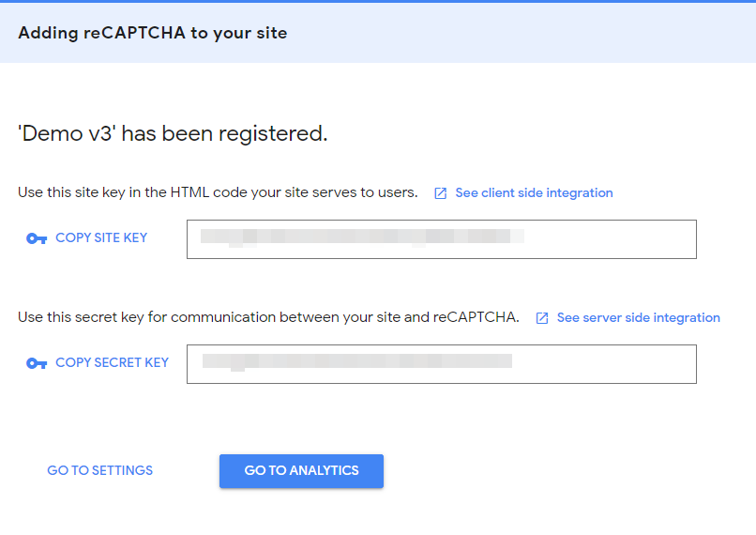The height and width of the screenshot is (535, 756).
Task: Select the blurred site key value
Action: point(362,237)
